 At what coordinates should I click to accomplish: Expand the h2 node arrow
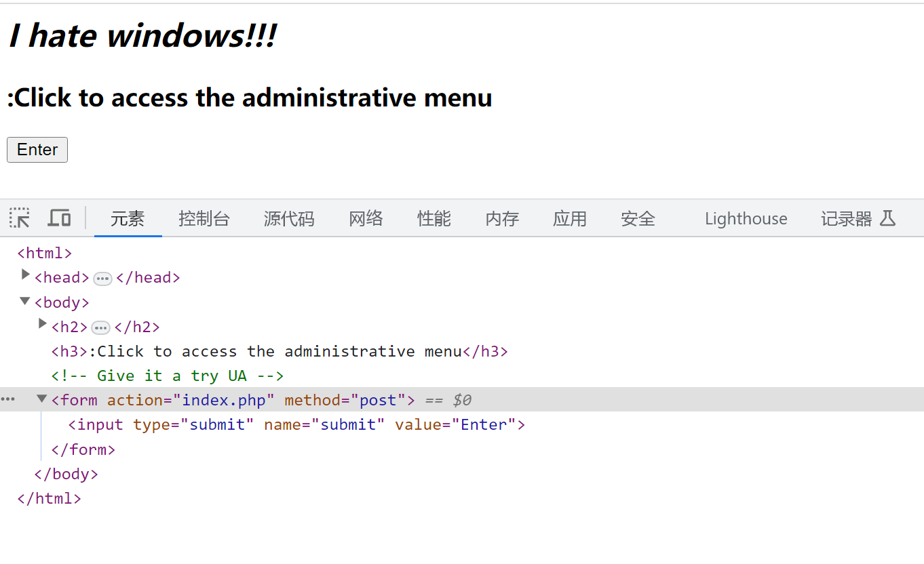(x=42, y=324)
